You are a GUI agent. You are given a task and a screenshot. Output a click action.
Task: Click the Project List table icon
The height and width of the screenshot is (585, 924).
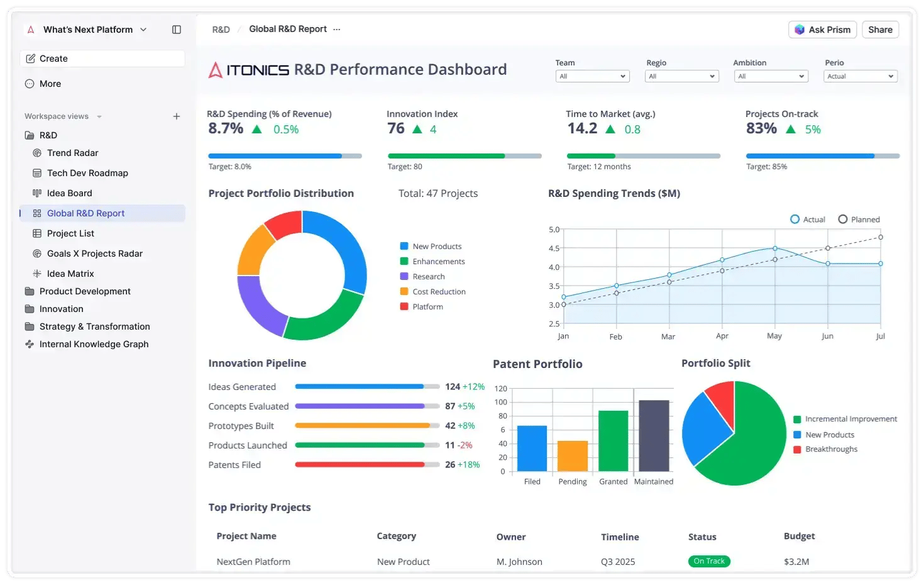pos(37,233)
